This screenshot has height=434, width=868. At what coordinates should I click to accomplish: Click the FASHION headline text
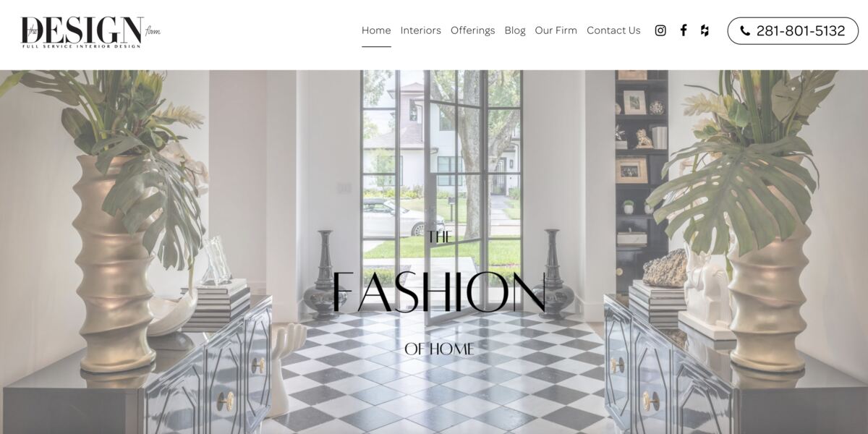(439, 292)
